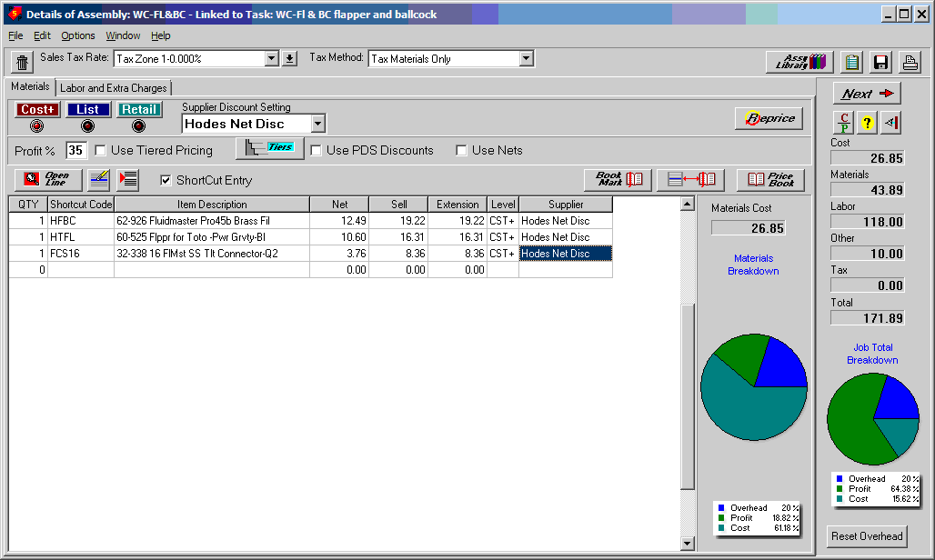Click the Cost+ pricing button
Screen dimensions: 935x560
(37, 110)
